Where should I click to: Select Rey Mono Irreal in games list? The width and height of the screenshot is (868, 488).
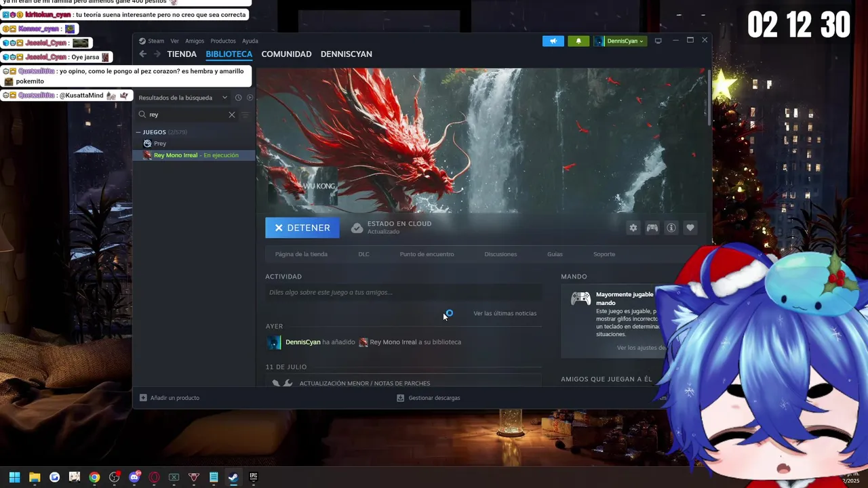point(195,155)
